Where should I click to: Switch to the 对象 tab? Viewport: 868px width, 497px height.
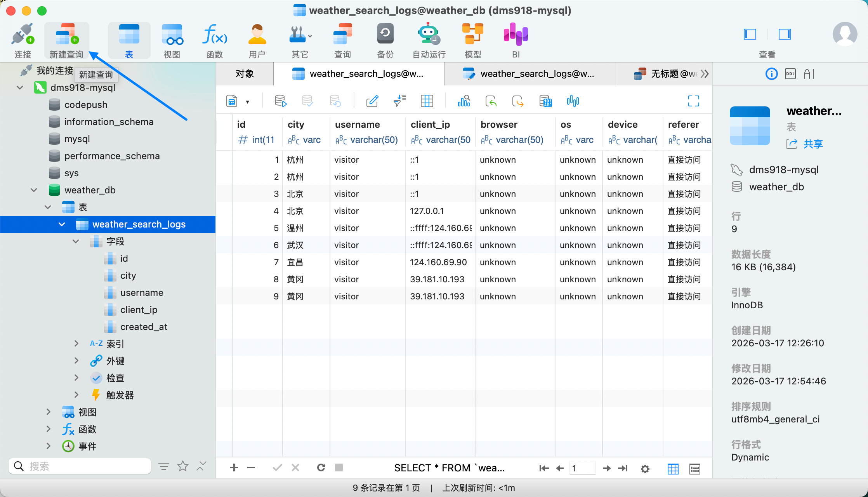click(x=245, y=74)
